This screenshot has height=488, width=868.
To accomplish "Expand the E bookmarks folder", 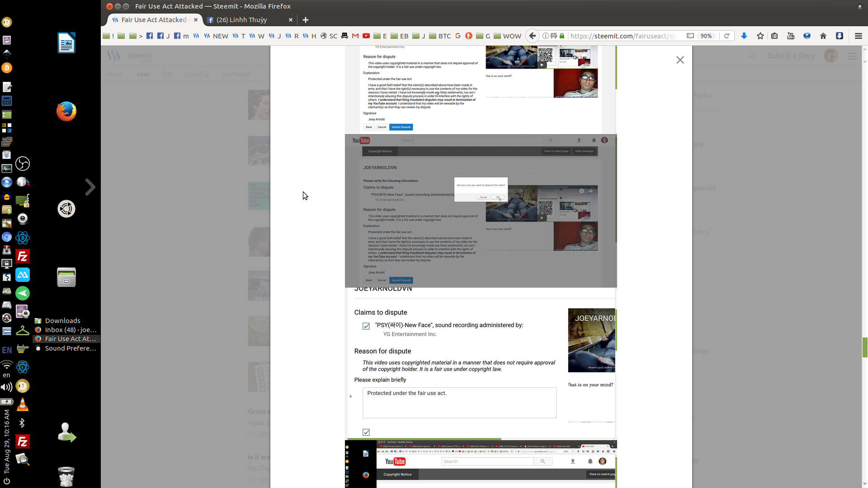I will coord(380,36).
